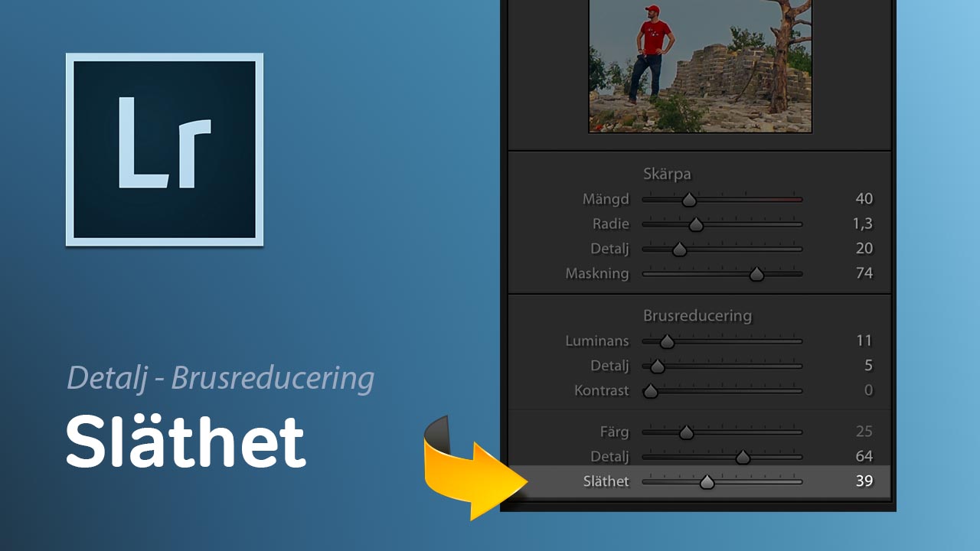
Task: Click the Radie slider handle
Action: tap(695, 224)
